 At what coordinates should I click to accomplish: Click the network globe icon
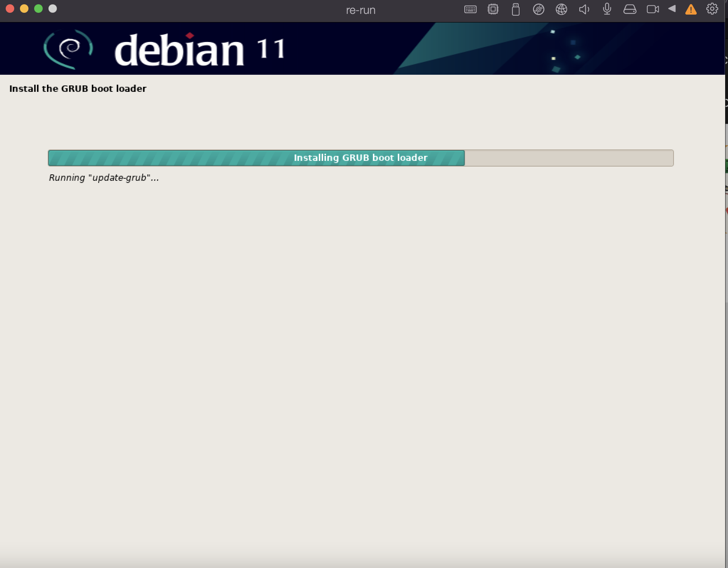[x=561, y=9]
